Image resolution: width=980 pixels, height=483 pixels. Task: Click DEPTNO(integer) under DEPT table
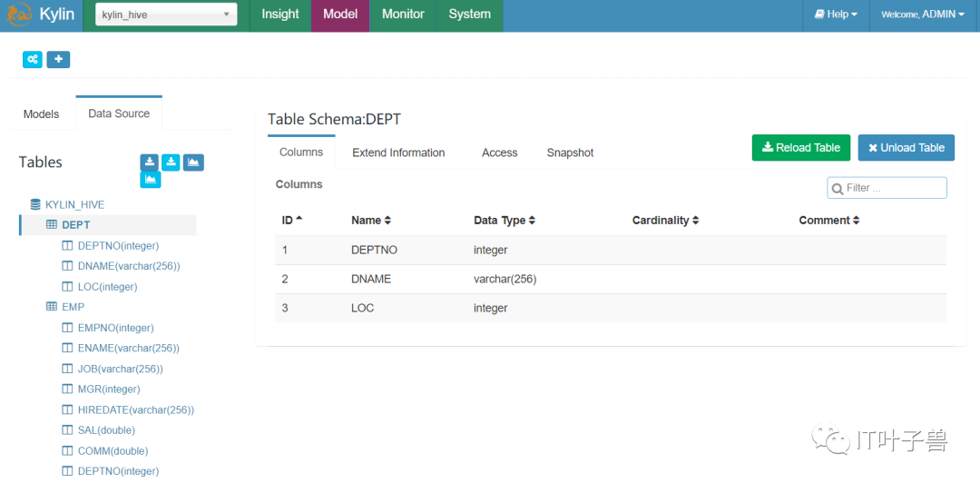[x=118, y=245]
